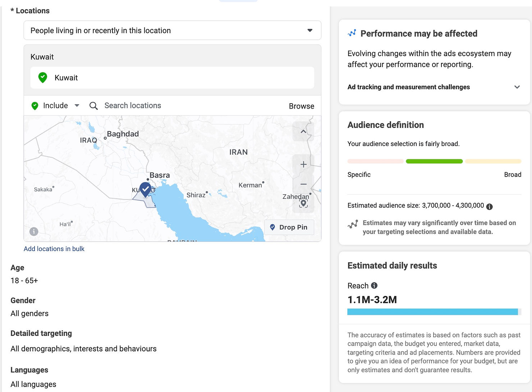
Task: Click Browse to browse locations
Action: pos(301,106)
